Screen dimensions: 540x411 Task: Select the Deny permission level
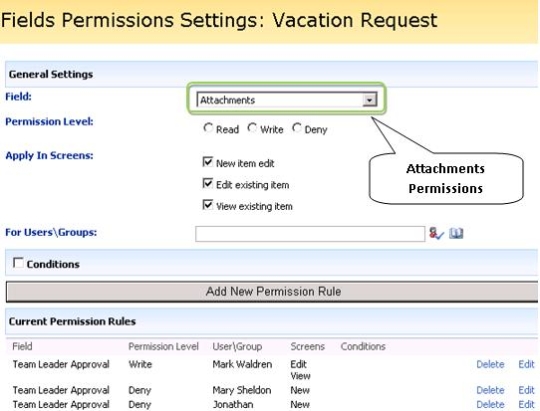297,128
